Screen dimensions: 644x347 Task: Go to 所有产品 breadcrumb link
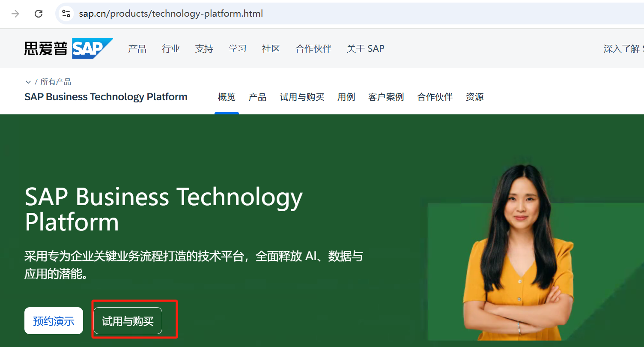coord(56,82)
